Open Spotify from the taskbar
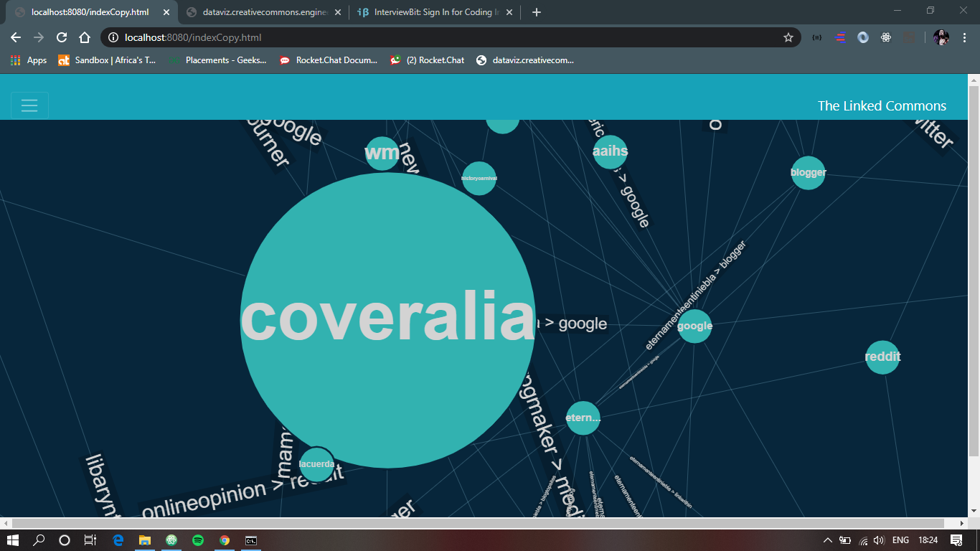The image size is (980, 551). click(198, 540)
